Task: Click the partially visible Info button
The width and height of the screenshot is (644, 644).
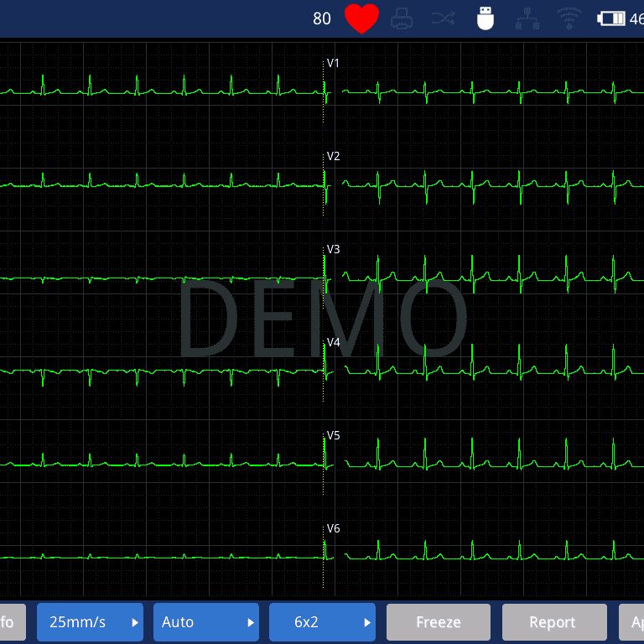Action: point(11,622)
